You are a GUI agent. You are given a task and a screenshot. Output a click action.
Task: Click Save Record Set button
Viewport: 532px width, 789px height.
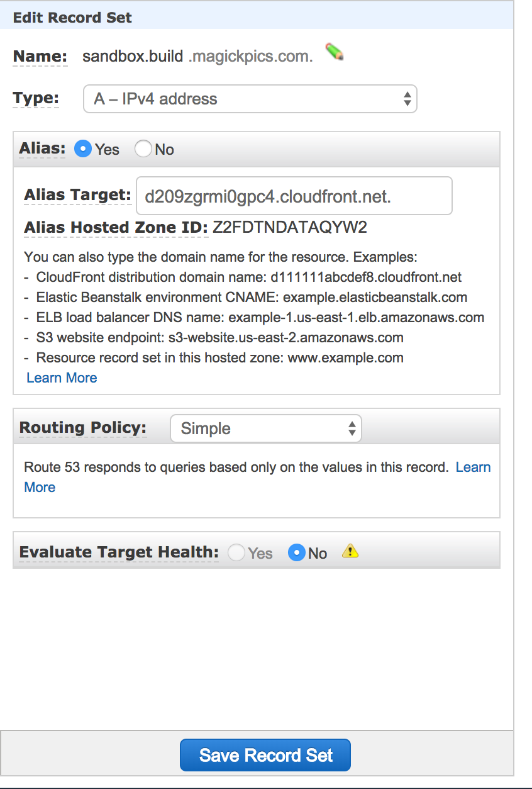[x=265, y=755]
